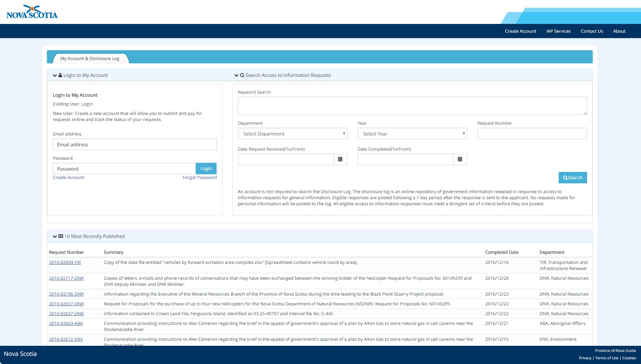641x364 pixels.
Task: Open the Select Year dropdown
Action: coord(412,134)
